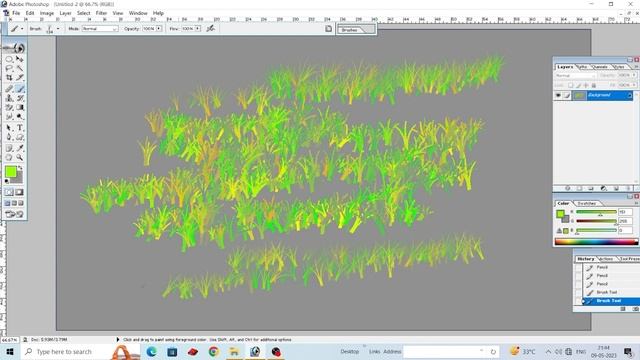Select the Magic Wand tool
The height and width of the screenshot is (360, 640).
pos(20,69)
